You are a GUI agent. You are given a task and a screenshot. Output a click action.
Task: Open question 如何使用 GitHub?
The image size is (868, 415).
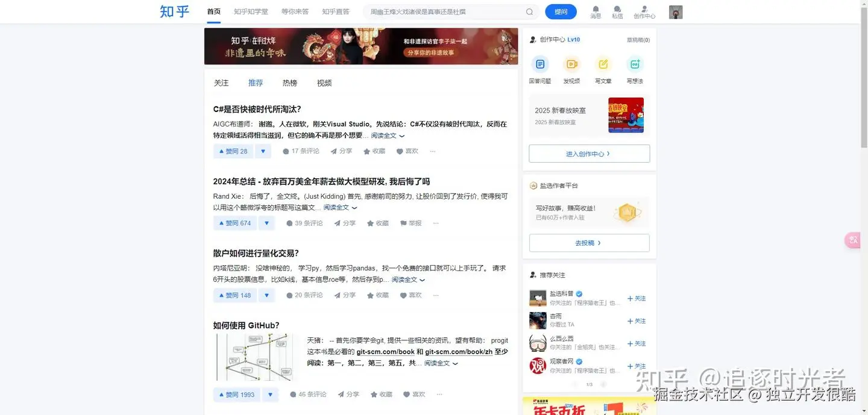click(246, 325)
